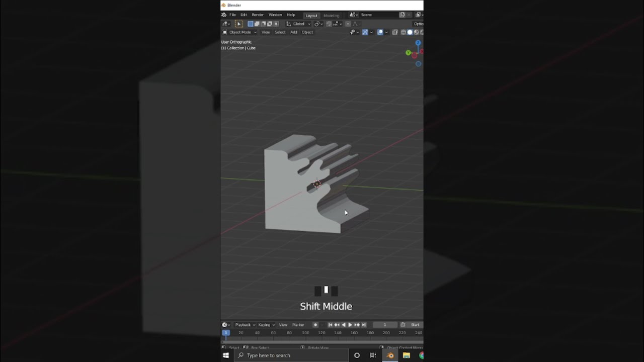Open the view layer icon at top right

point(419,15)
